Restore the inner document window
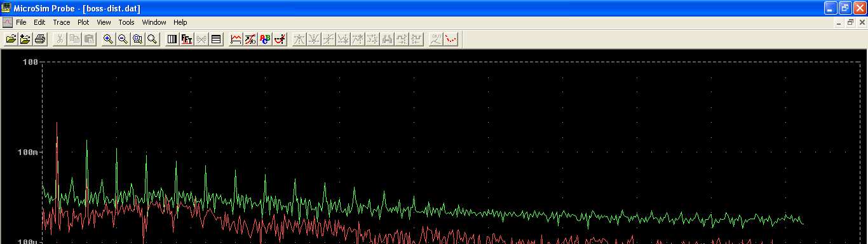 coord(850,22)
